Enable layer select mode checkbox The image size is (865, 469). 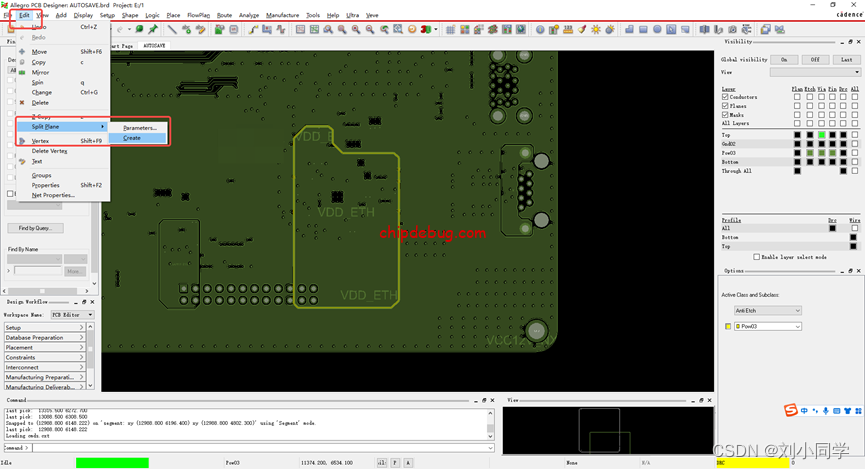pos(757,257)
